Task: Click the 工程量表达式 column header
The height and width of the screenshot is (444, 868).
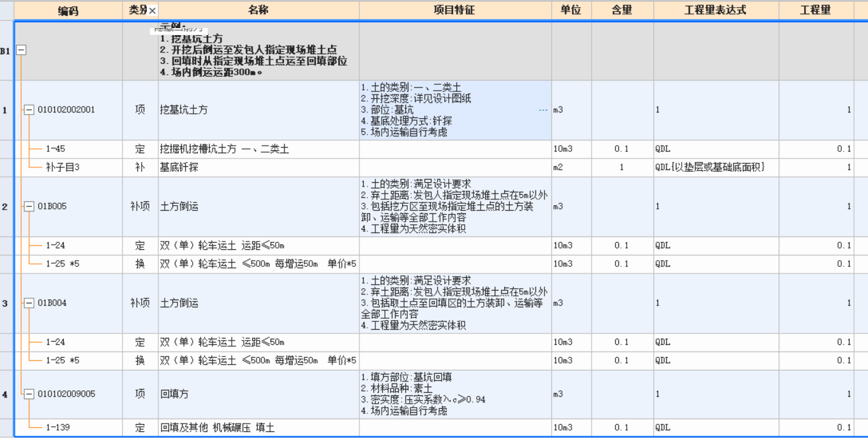Action: [x=715, y=10]
